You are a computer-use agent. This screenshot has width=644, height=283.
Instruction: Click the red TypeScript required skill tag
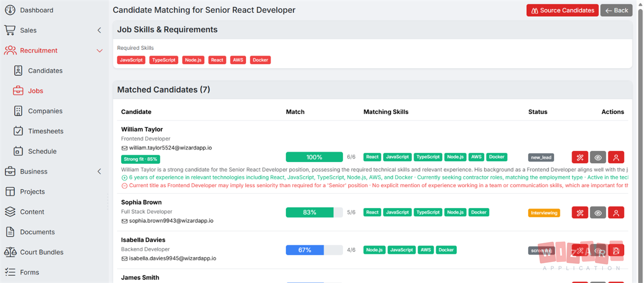pyautogui.click(x=164, y=60)
